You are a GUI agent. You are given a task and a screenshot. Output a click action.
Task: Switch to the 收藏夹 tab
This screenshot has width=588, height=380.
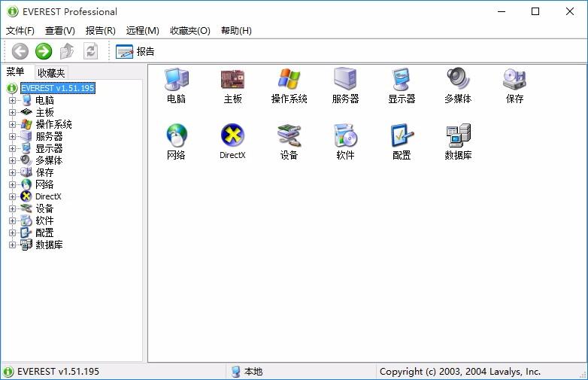[52, 73]
